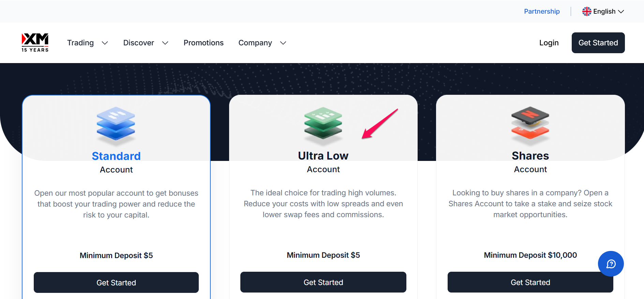Click the Partnership link
The height and width of the screenshot is (299, 644).
(542, 11)
